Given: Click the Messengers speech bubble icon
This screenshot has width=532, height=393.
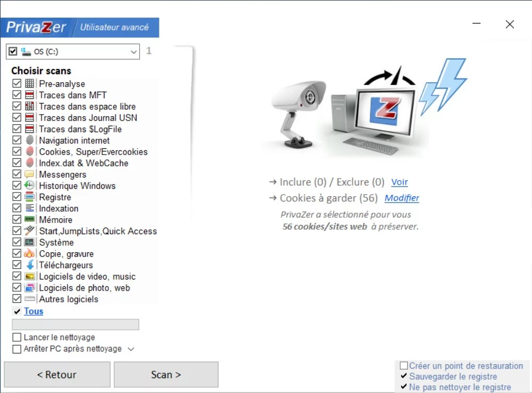Looking at the screenshot, I should (29, 174).
